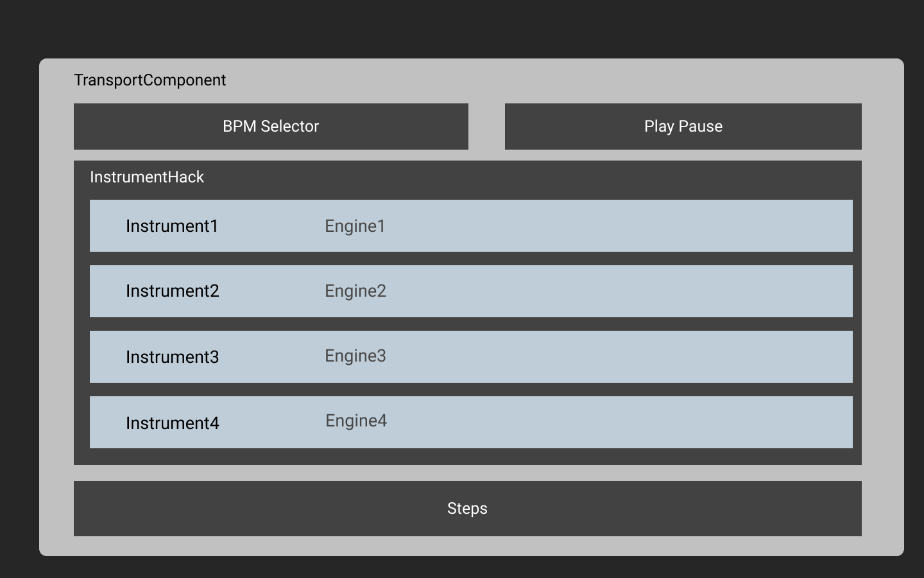
Task: Click the Engine3 text
Action: click(x=355, y=356)
